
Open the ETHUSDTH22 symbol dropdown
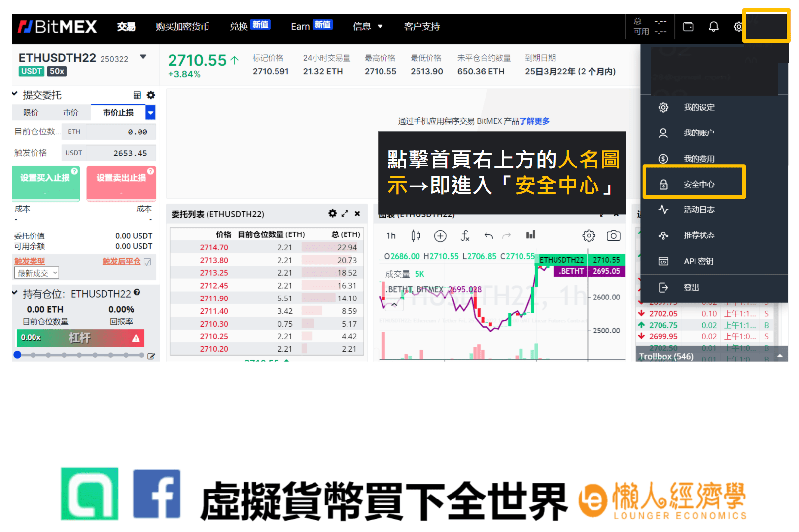[x=143, y=57]
